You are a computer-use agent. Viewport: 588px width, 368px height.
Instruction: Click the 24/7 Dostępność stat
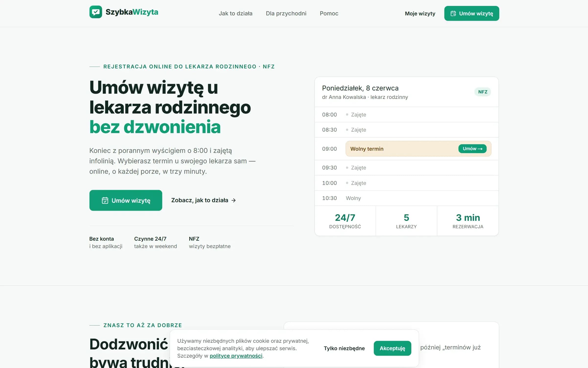(x=345, y=221)
